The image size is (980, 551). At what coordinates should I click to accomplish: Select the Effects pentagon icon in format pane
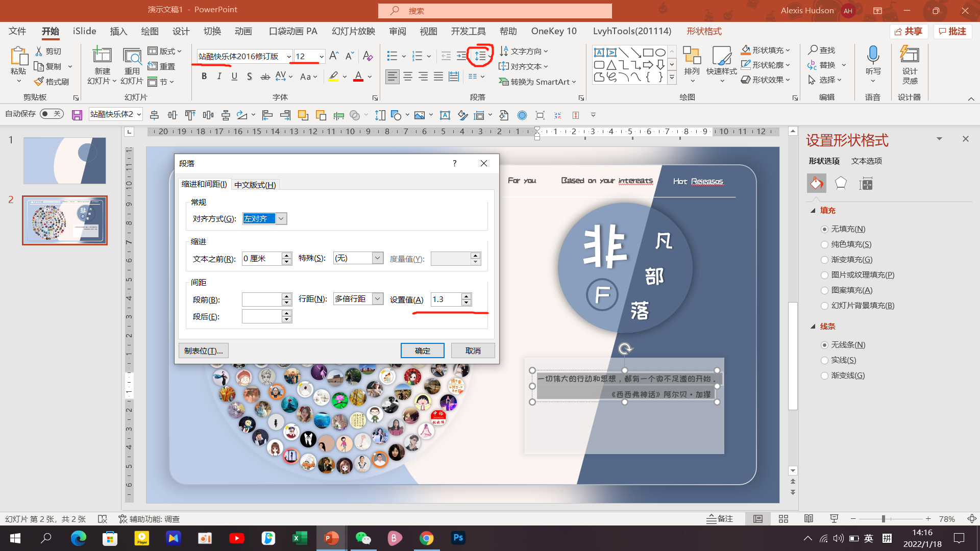[x=841, y=184]
